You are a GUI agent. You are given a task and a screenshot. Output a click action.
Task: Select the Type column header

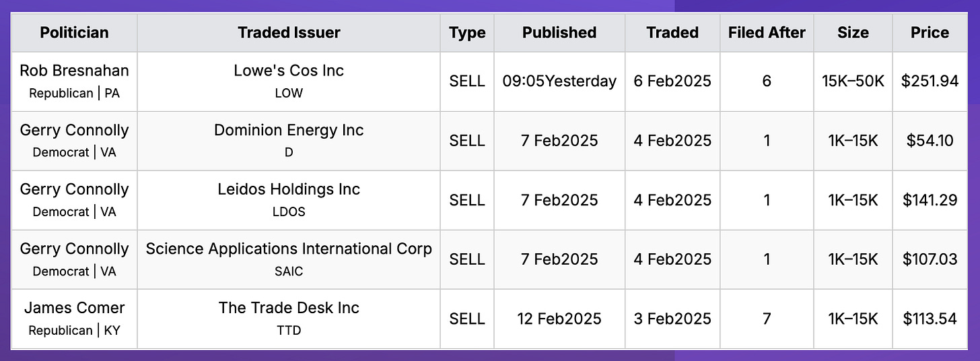pyautogui.click(x=466, y=32)
